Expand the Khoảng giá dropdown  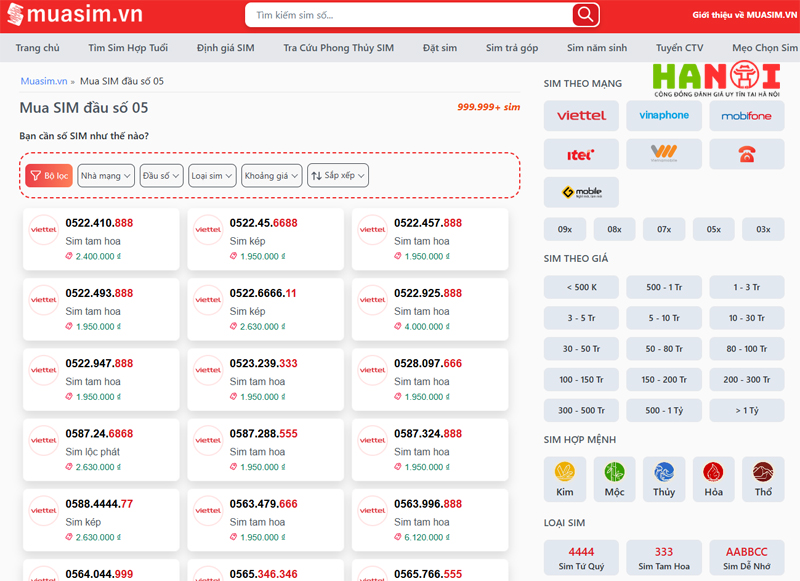pyautogui.click(x=271, y=175)
